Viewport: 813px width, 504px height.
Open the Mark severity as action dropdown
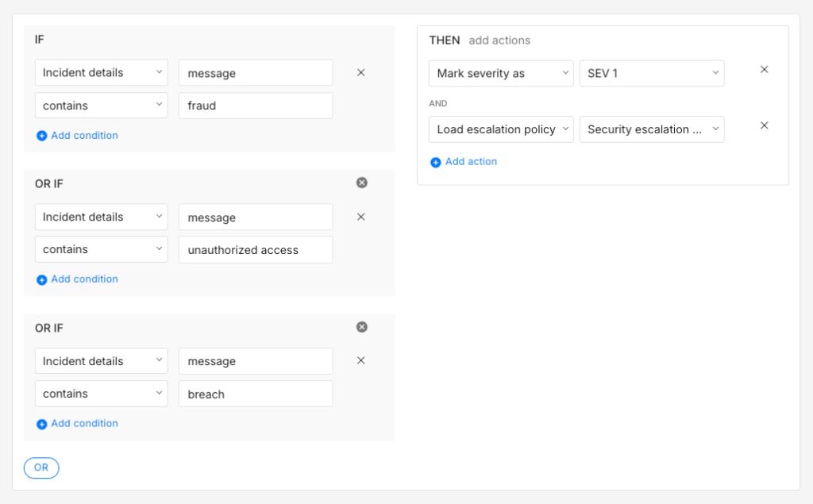click(501, 73)
